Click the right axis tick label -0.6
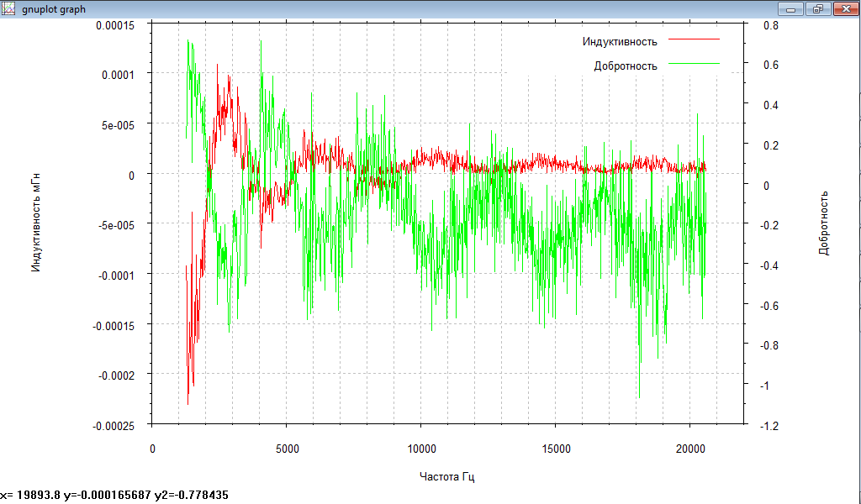 [769, 306]
